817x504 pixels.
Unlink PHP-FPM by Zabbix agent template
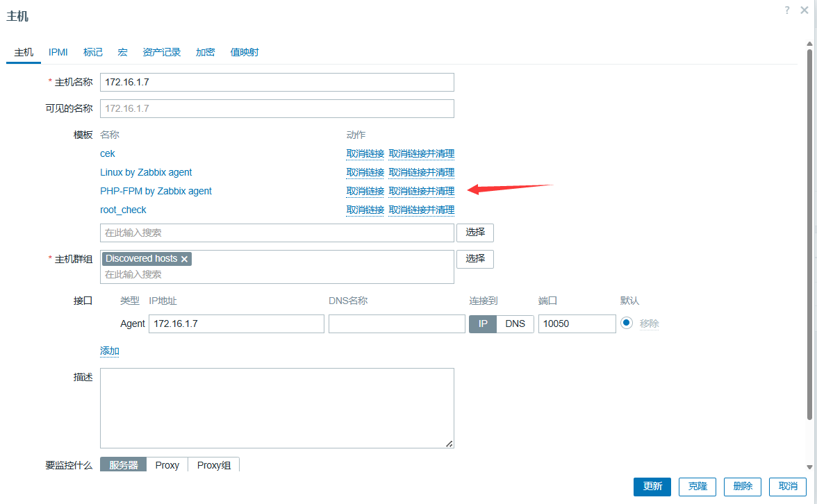pos(365,191)
